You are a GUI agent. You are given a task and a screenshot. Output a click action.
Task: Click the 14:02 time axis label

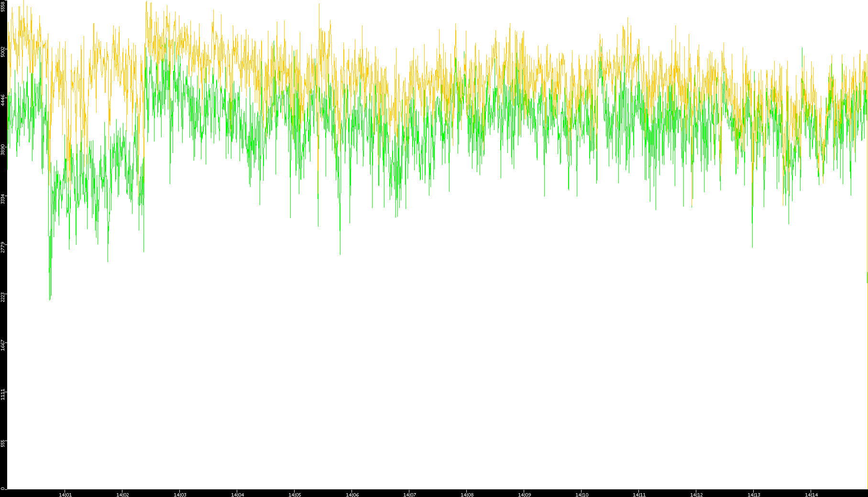122,495
